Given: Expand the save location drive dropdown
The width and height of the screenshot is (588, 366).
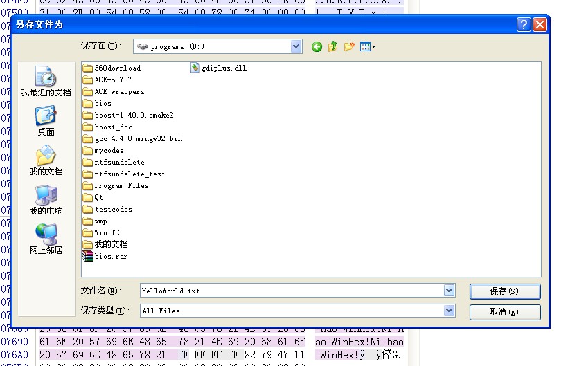Looking at the screenshot, I should pyautogui.click(x=296, y=46).
